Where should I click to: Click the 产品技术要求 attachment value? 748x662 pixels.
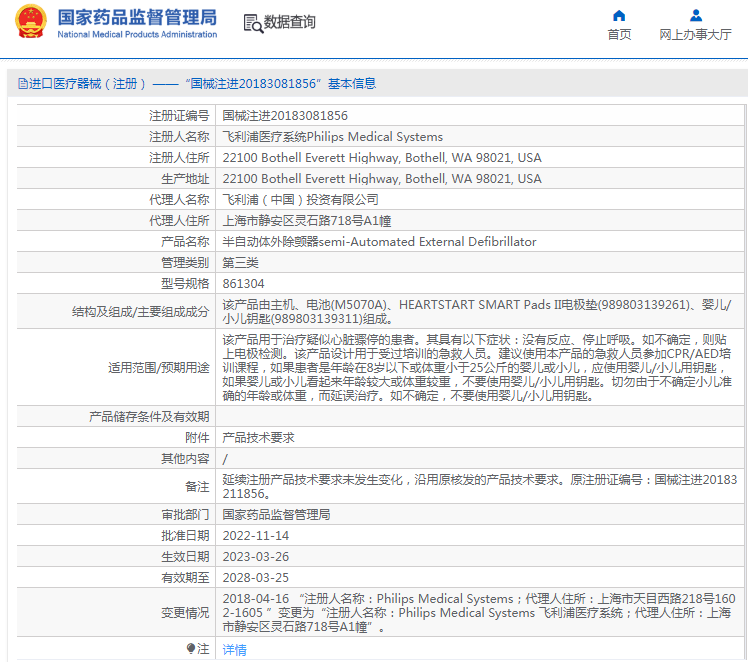coord(258,438)
